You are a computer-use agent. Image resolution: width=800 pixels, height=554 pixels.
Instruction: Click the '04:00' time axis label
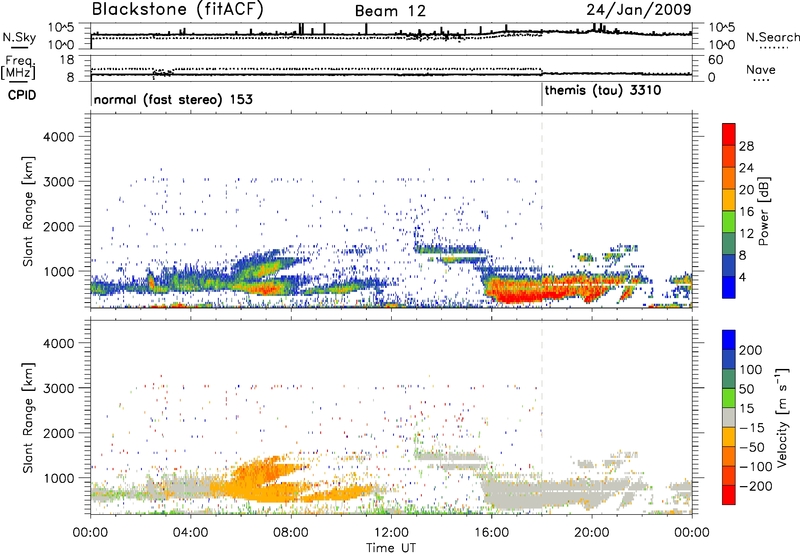pos(190,533)
